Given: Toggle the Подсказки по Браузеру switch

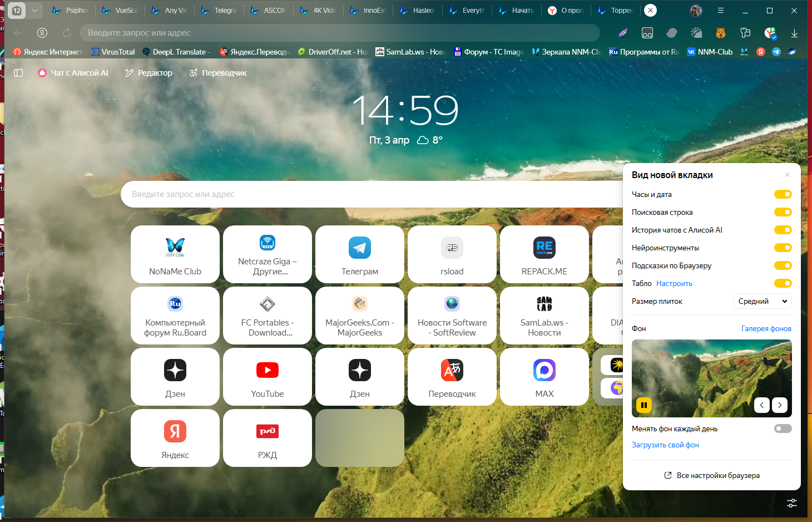Looking at the screenshot, I should pyautogui.click(x=783, y=265).
